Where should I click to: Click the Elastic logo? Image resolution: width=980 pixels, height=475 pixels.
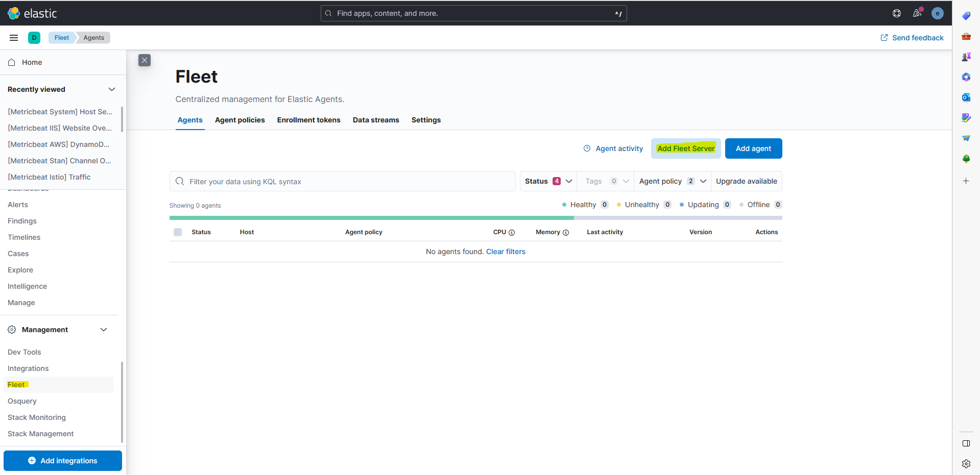click(x=32, y=13)
